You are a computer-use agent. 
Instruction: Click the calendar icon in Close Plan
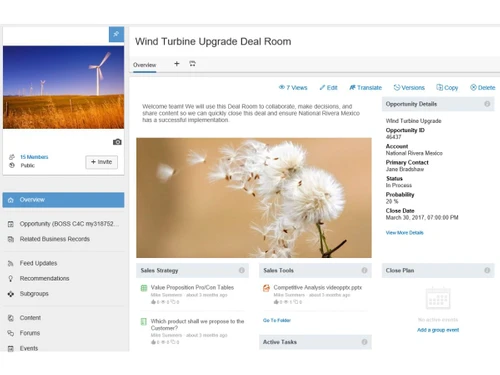(x=438, y=299)
